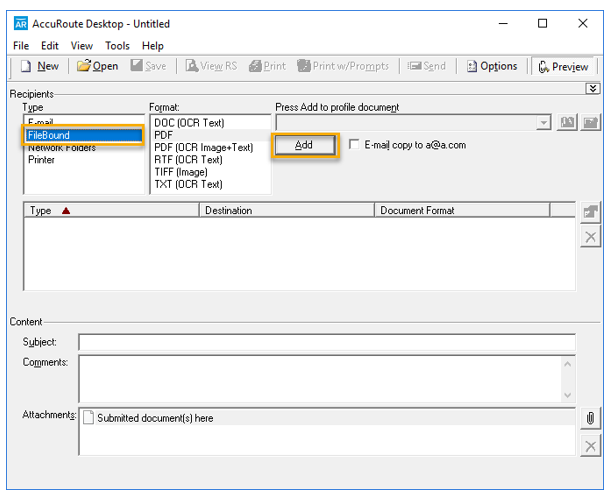The width and height of the screenshot is (613, 497).
Task: Click Print w/Prompts toolbar button
Action: click(343, 66)
